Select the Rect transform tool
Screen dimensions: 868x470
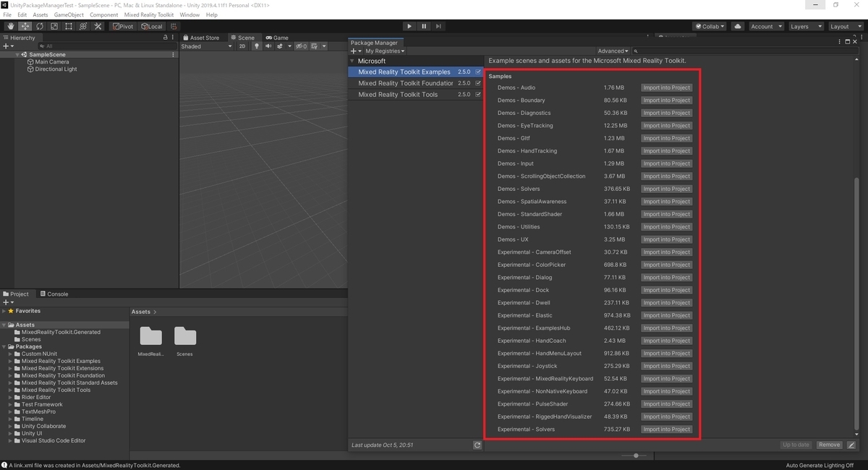(69, 26)
